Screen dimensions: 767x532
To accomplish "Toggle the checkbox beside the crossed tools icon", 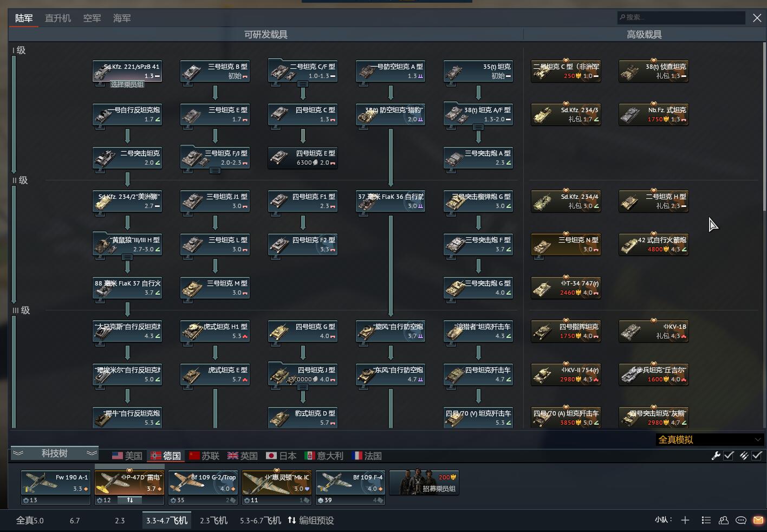I will coord(757,456).
